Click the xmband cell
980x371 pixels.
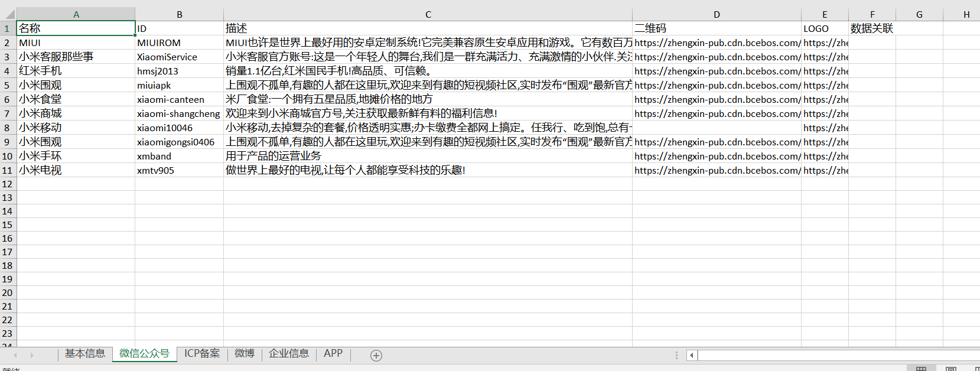point(180,156)
